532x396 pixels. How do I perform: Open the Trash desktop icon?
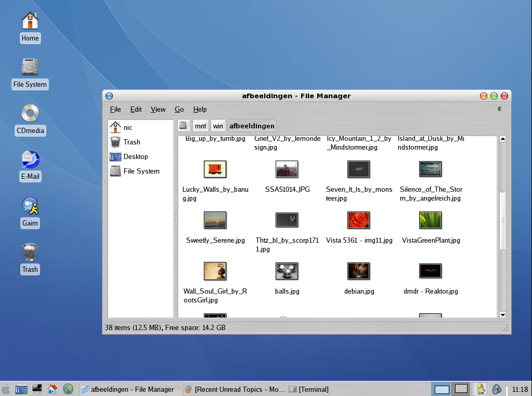(x=30, y=259)
